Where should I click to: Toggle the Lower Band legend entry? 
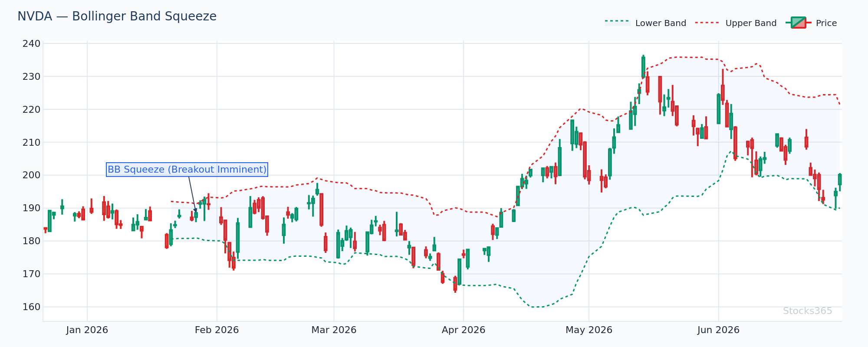coord(646,23)
